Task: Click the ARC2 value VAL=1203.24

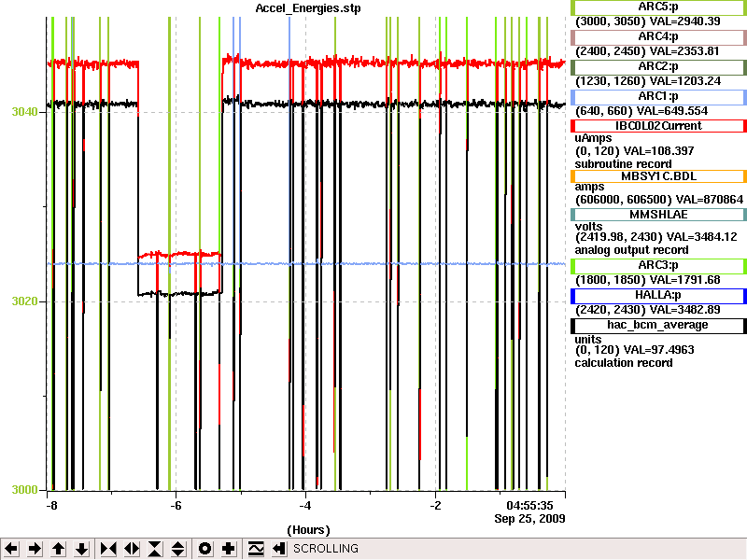Action: pos(685,81)
